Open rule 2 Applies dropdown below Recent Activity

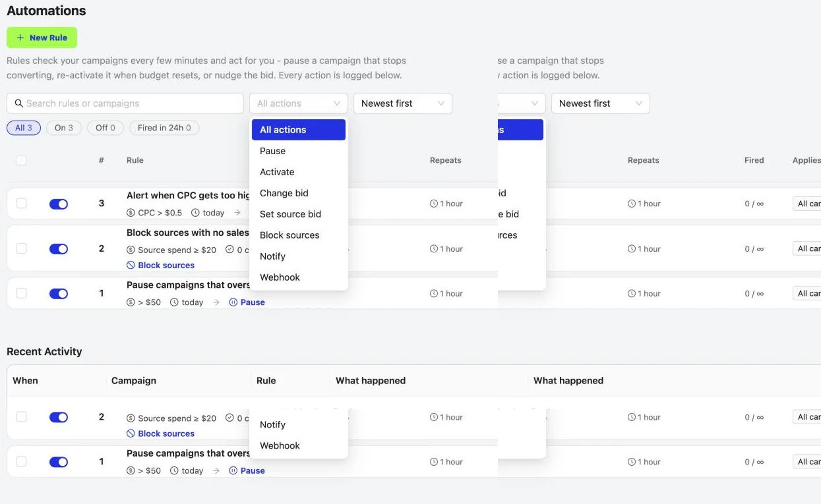807,417
